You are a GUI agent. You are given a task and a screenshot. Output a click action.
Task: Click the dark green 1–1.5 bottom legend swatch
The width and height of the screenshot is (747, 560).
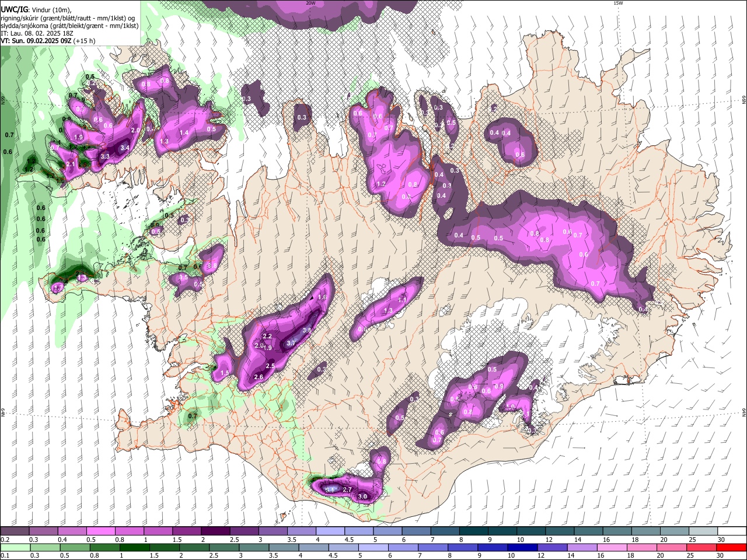coord(134,547)
